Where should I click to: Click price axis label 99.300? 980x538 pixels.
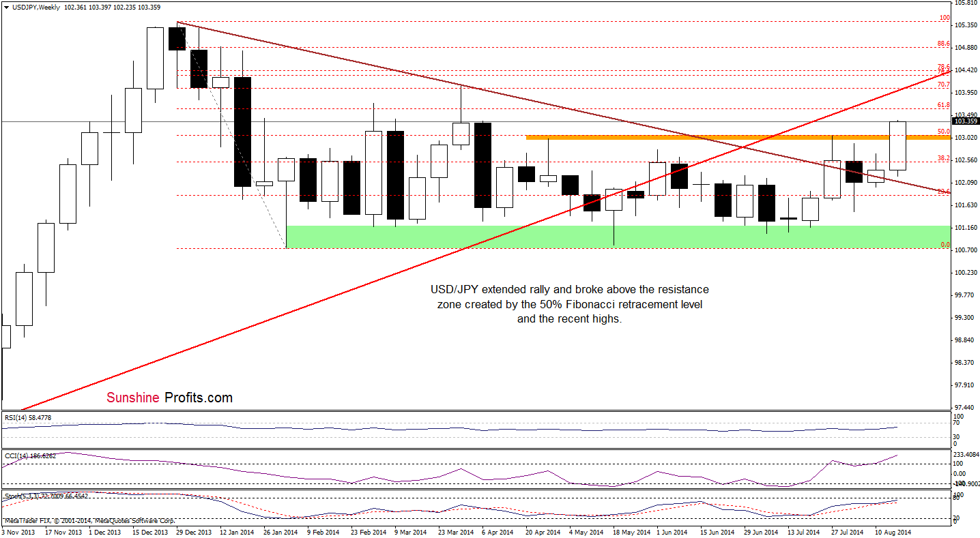point(964,318)
